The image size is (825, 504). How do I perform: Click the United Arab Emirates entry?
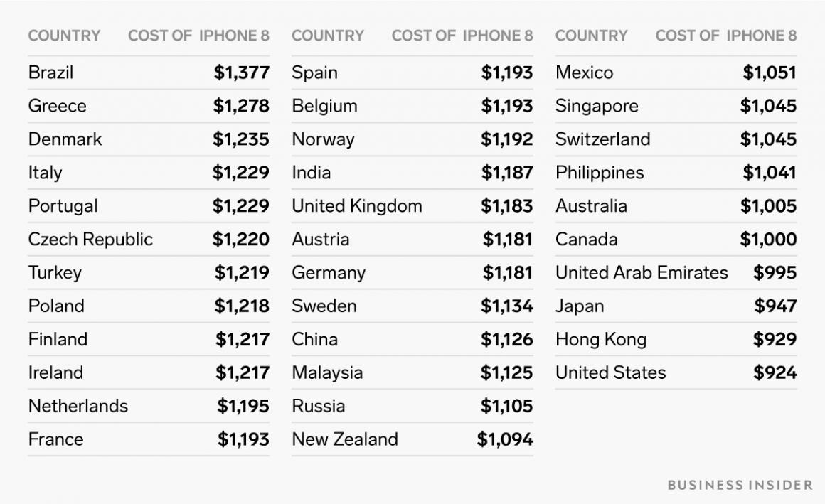coord(642,273)
